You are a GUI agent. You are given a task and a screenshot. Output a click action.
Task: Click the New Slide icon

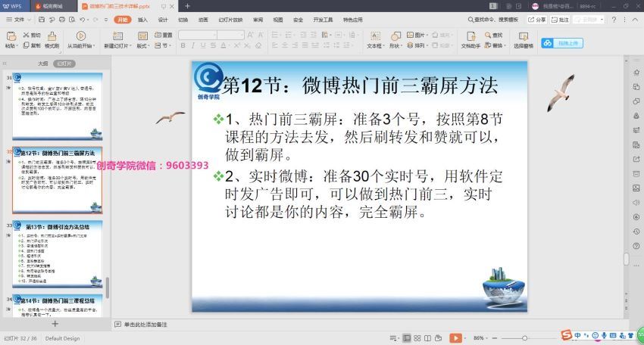[118, 36]
